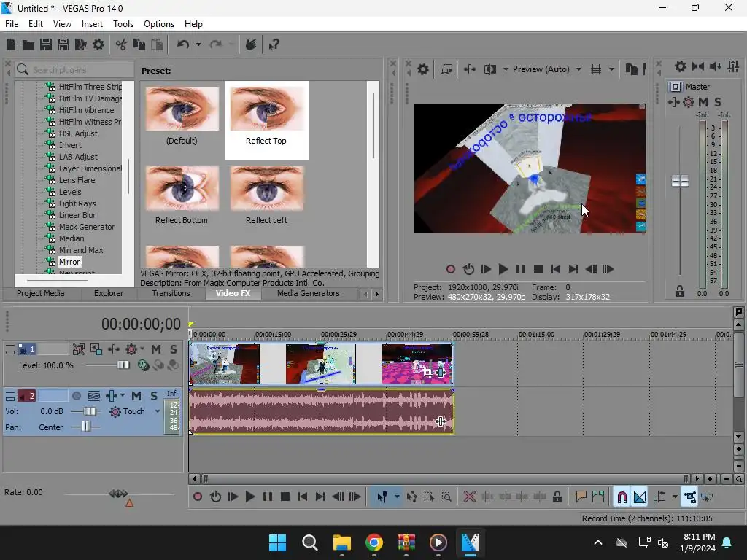
Task: Mute audio track 2
Action: [136, 396]
